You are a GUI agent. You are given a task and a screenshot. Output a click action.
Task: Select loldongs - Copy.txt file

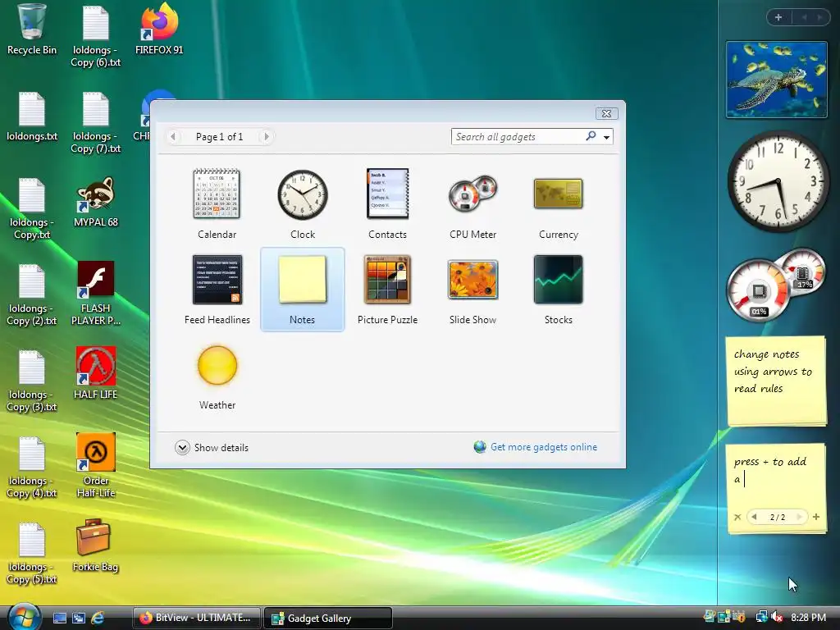point(32,208)
